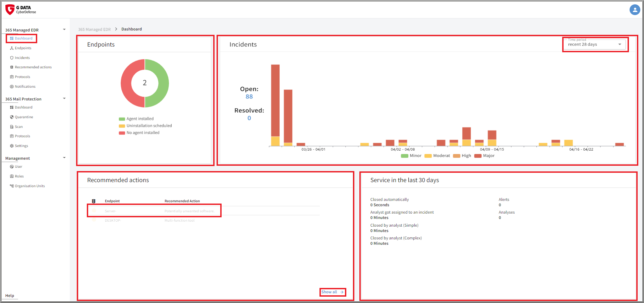Click the Endpoint column header
This screenshot has height=303, width=644.
112,201
